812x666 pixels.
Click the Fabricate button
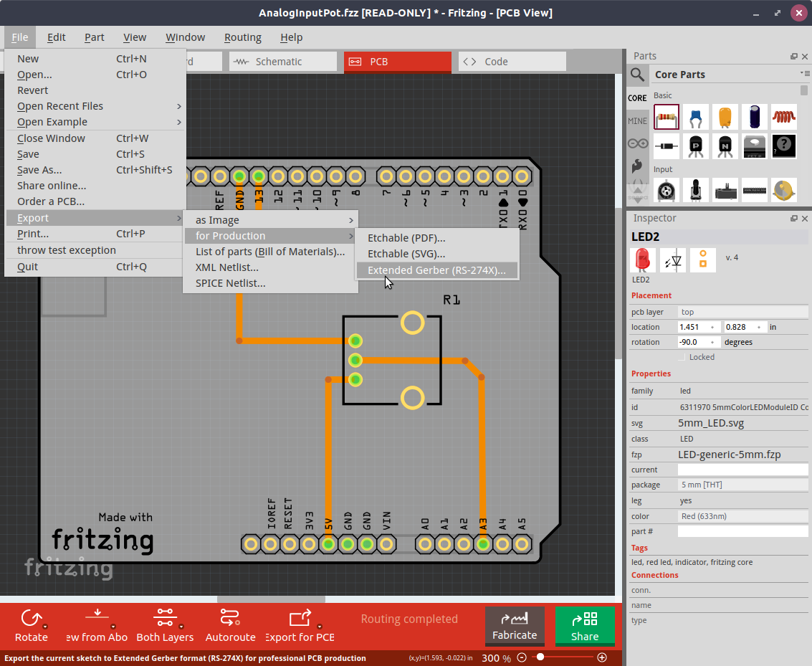click(x=515, y=626)
